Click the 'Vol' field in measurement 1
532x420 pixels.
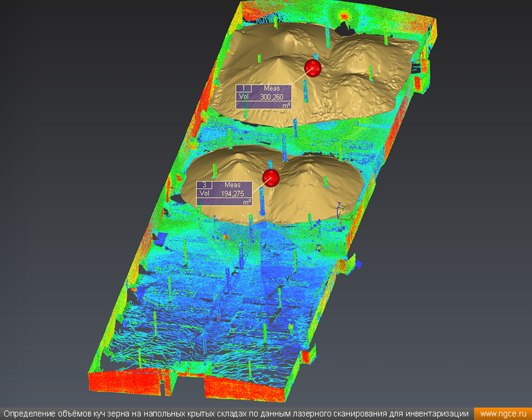click(243, 97)
